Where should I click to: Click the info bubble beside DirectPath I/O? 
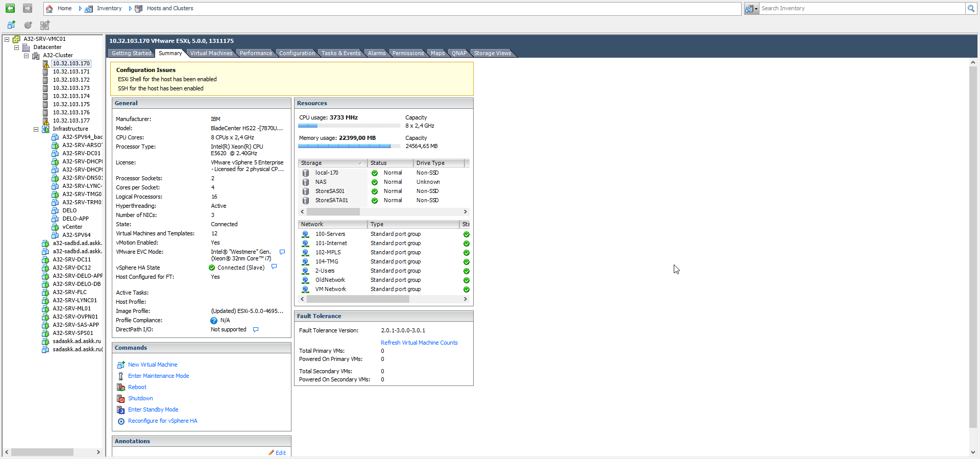click(x=256, y=330)
